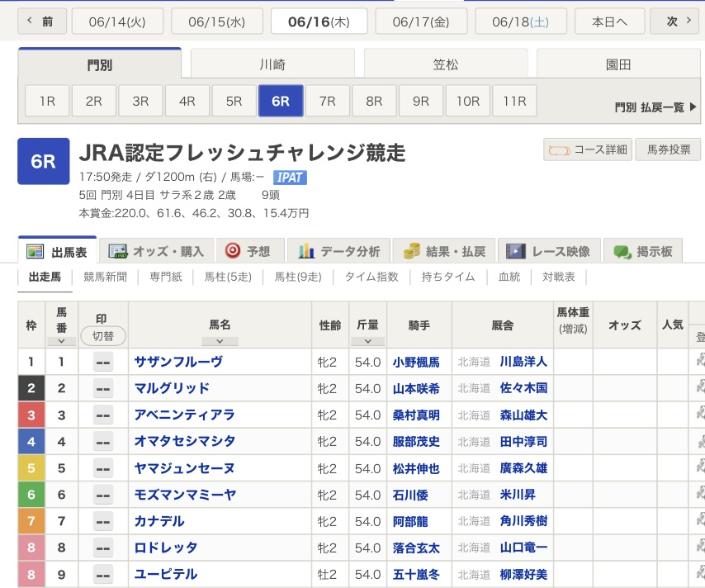Click the yellow frame 5 color cell
Screen dimensions: 705x588
coord(31,468)
